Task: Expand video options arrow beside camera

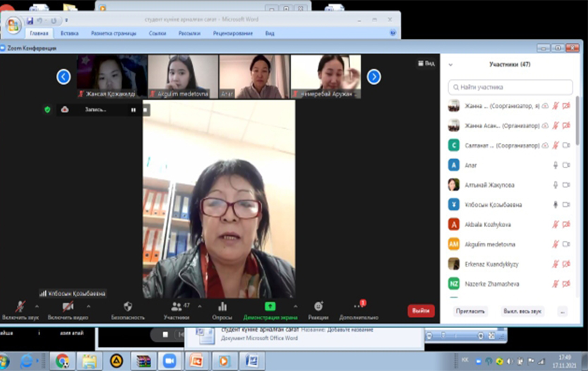Action: point(88,306)
